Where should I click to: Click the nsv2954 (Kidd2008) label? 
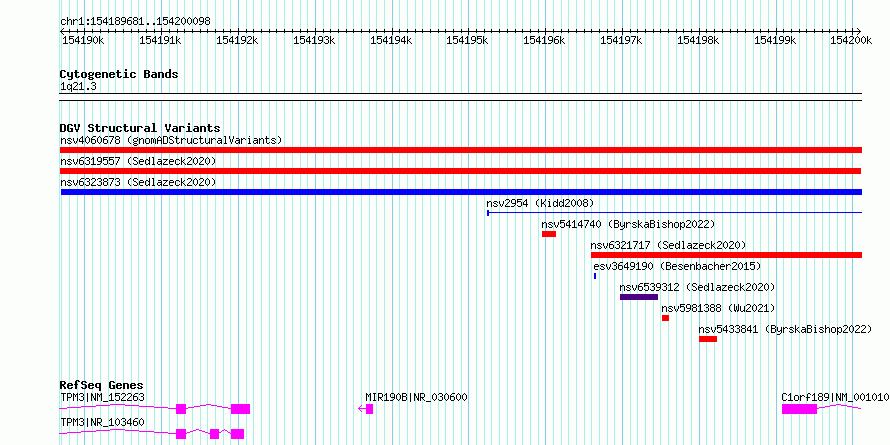point(540,203)
